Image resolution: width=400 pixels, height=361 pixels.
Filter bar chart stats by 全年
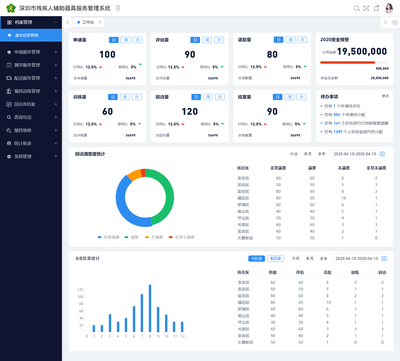pos(323,258)
